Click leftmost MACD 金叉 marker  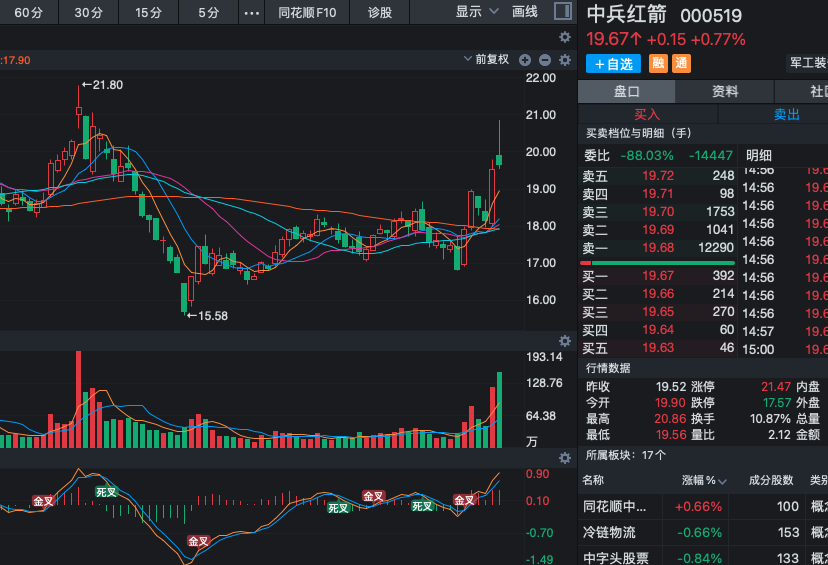(x=43, y=501)
